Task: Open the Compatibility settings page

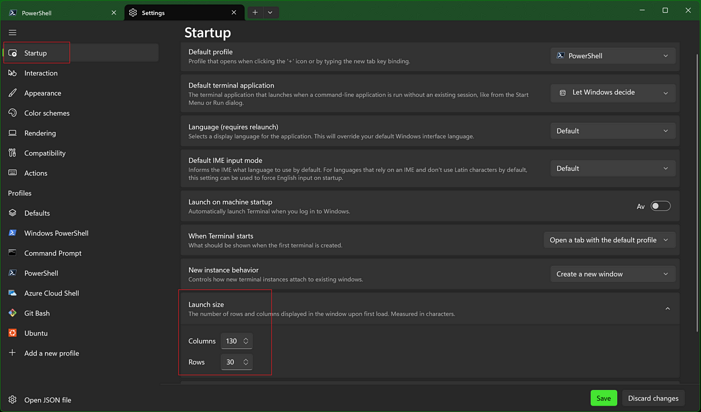Action: (80, 153)
